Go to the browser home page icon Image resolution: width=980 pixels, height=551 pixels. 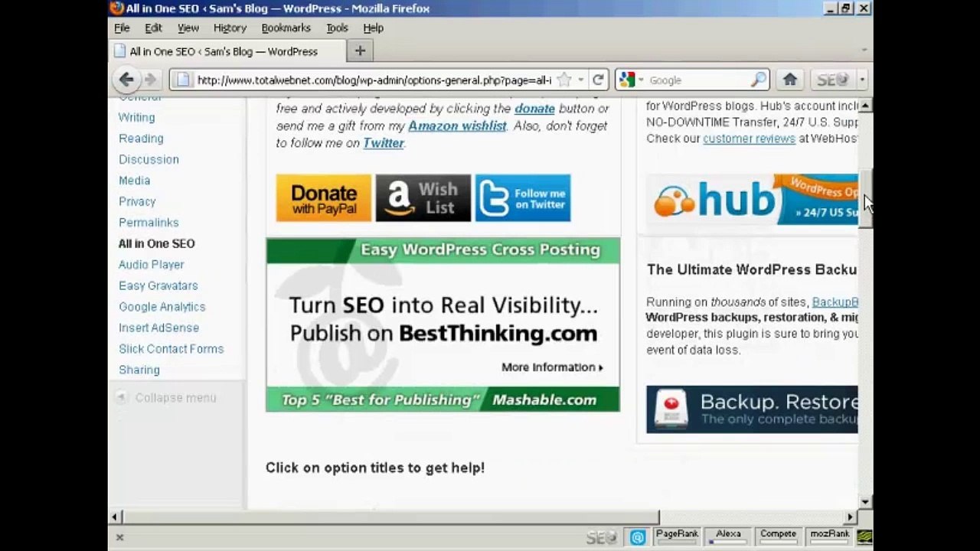tap(790, 80)
